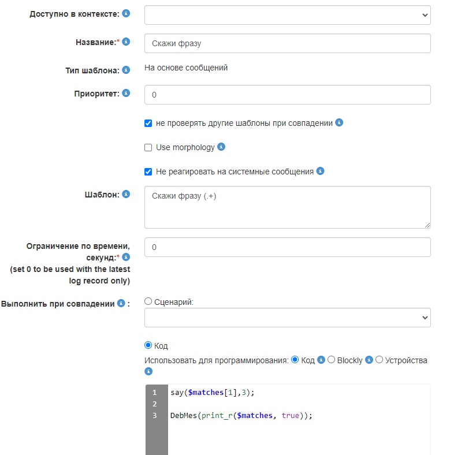Viewport: 476px width, 455px height.
Task: Click info icon beside 'Название' label
Action: point(126,42)
